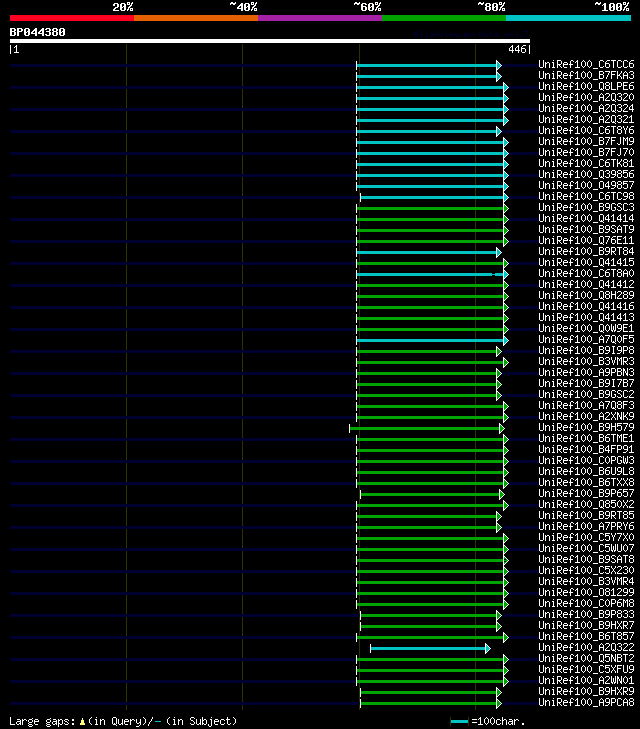Click the green alignment bar for UniRef100_B9GSC3
Image resolution: width=640 pixels, height=729 pixels.
pos(430,208)
